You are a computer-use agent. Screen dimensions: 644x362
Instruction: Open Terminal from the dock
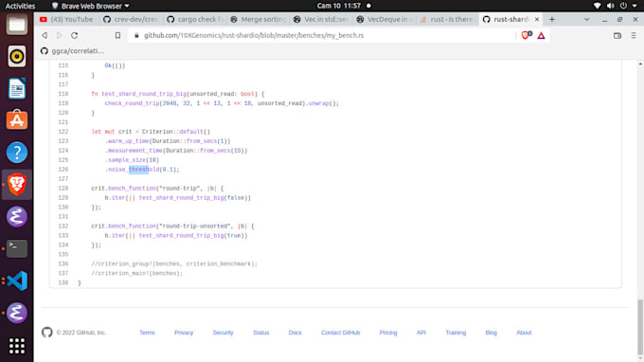click(x=17, y=248)
